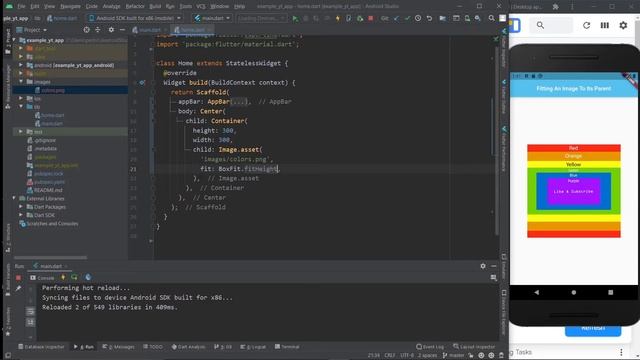The image size is (640, 360).
Task: Open the Refactor menu
Action: [x=135, y=7]
